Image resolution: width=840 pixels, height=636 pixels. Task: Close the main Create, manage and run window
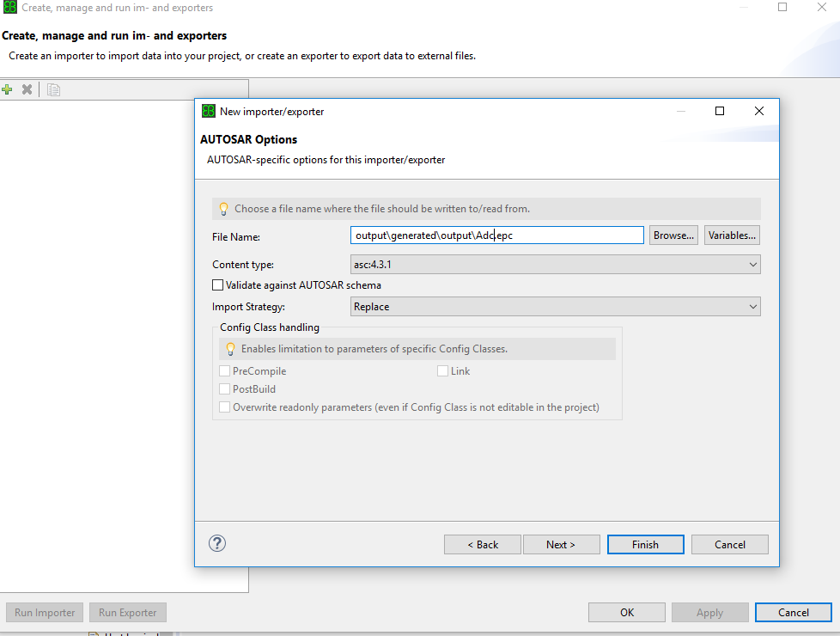tap(822, 7)
